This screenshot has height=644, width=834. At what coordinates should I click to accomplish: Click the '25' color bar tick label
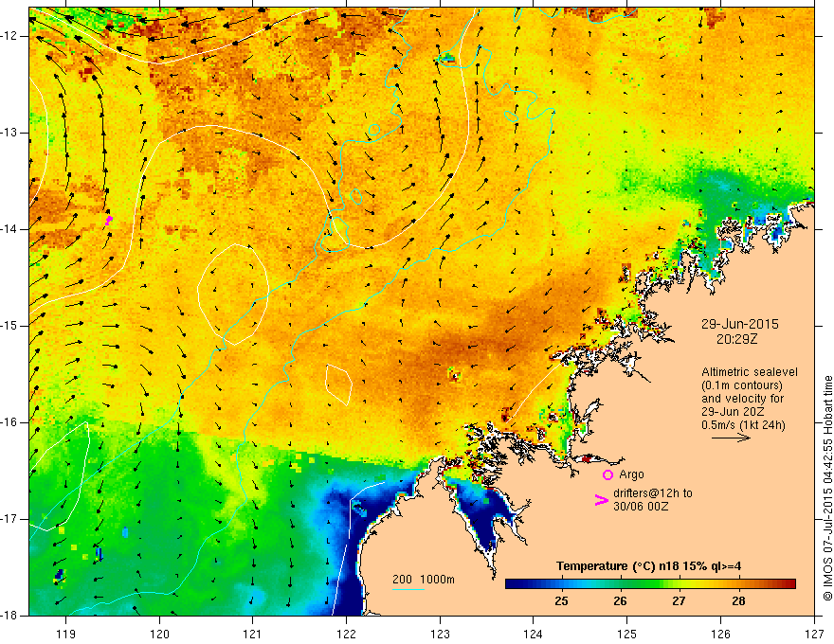(561, 601)
